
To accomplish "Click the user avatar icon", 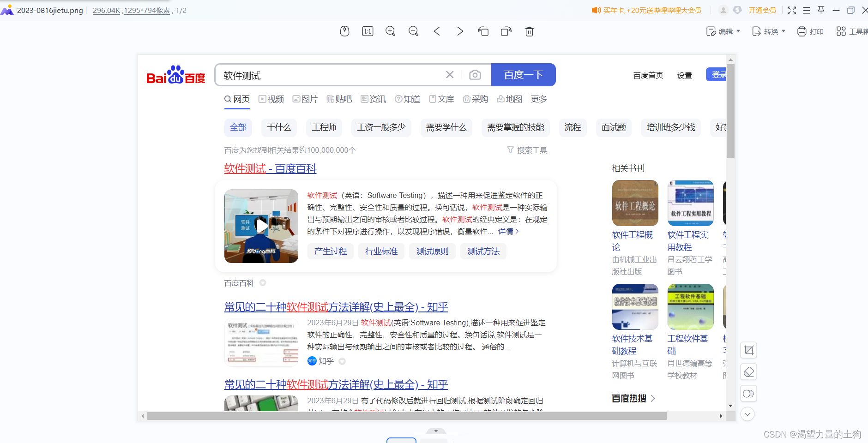I will [723, 10].
